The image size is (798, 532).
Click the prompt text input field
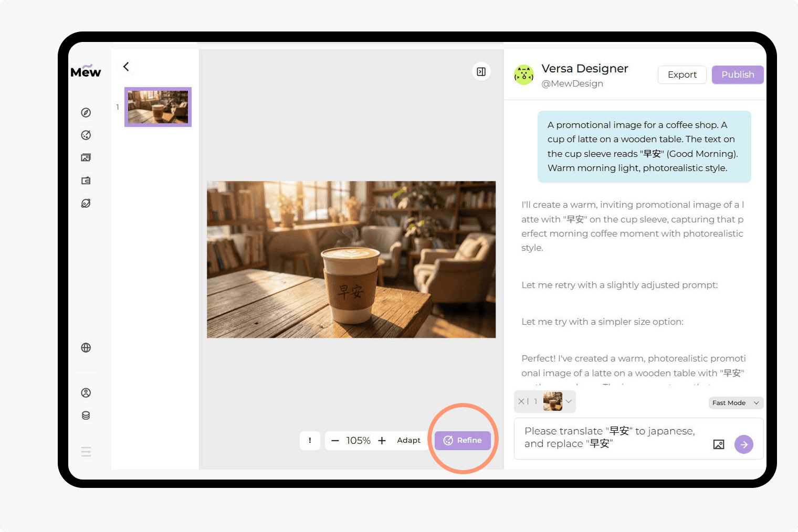click(609, 438)
